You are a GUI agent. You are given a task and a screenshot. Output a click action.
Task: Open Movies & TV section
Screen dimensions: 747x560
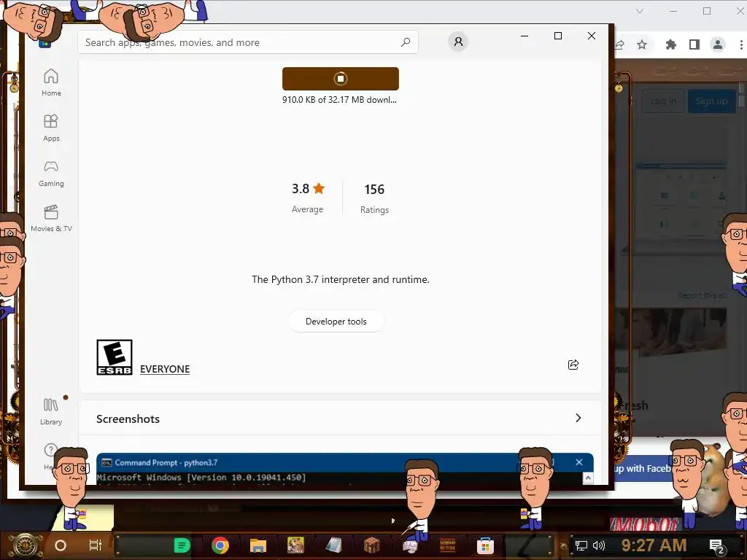click(x=51, y=219)
